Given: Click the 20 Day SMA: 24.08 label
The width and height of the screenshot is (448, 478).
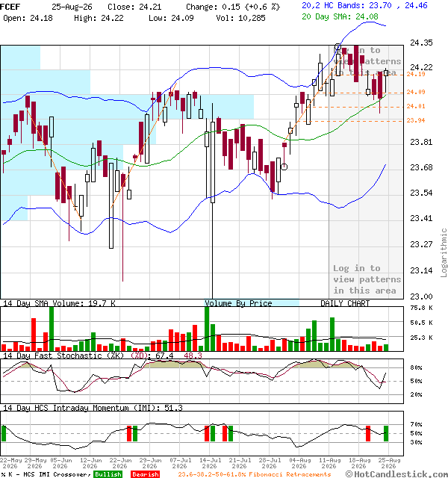Looking at the screenshot, I should point(340,16).
